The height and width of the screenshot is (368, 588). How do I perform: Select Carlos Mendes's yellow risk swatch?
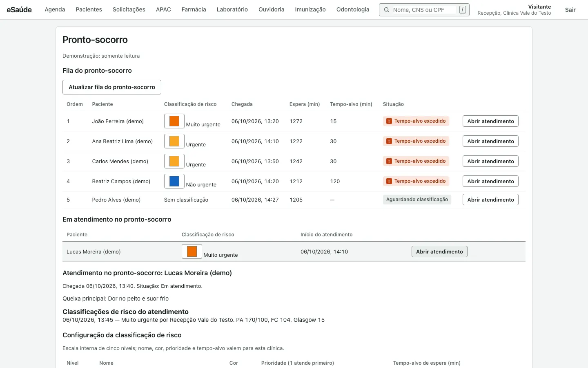(174, 161)
